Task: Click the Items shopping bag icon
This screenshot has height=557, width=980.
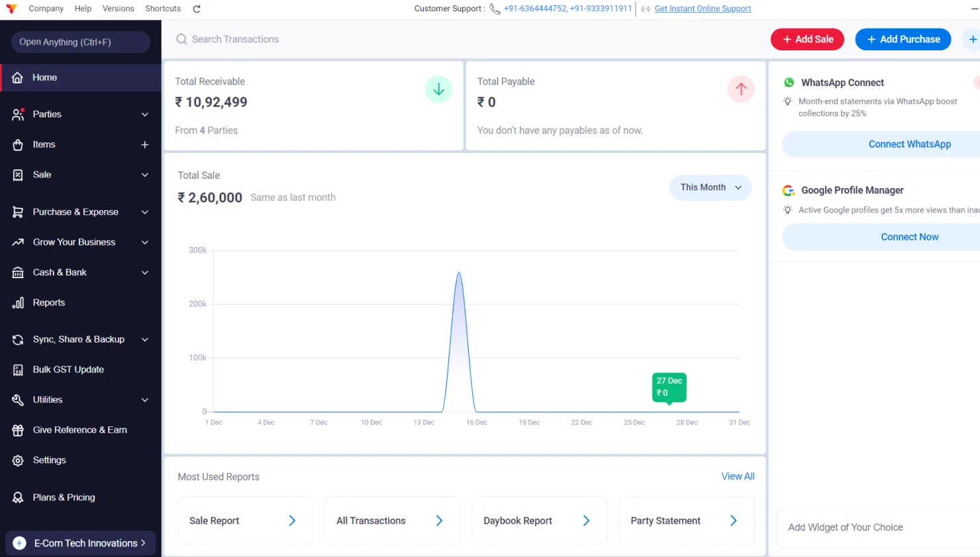Action: tap(18, 144)
